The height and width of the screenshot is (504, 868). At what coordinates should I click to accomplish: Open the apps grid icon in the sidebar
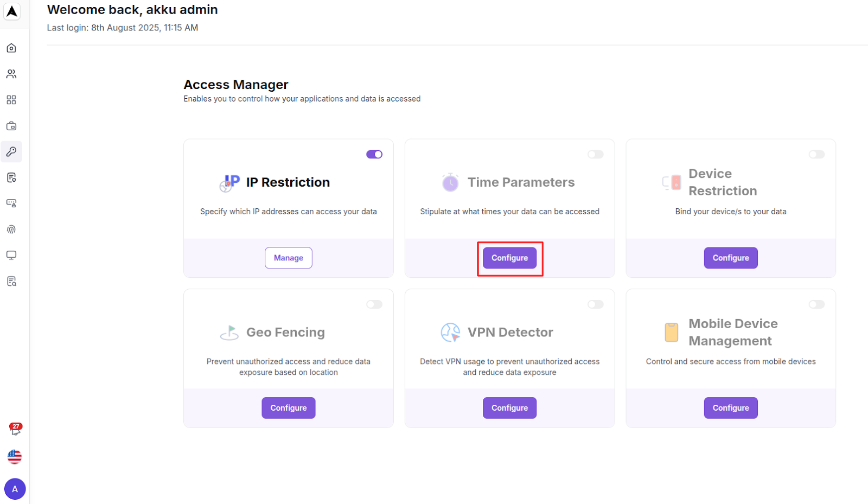coord(11,100)
